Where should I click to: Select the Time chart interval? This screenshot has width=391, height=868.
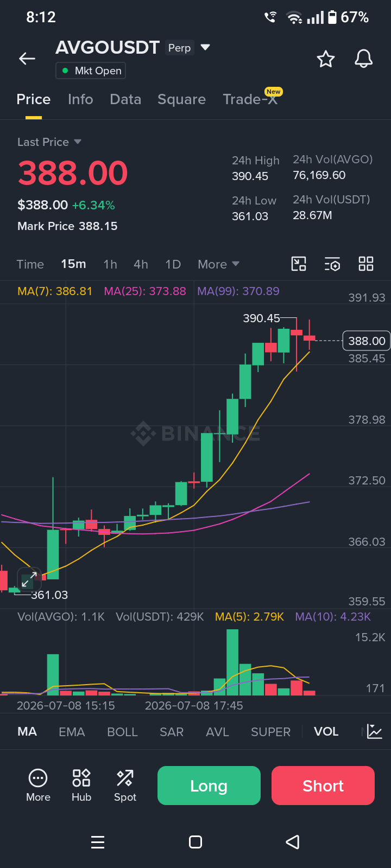tap(30, 264)
